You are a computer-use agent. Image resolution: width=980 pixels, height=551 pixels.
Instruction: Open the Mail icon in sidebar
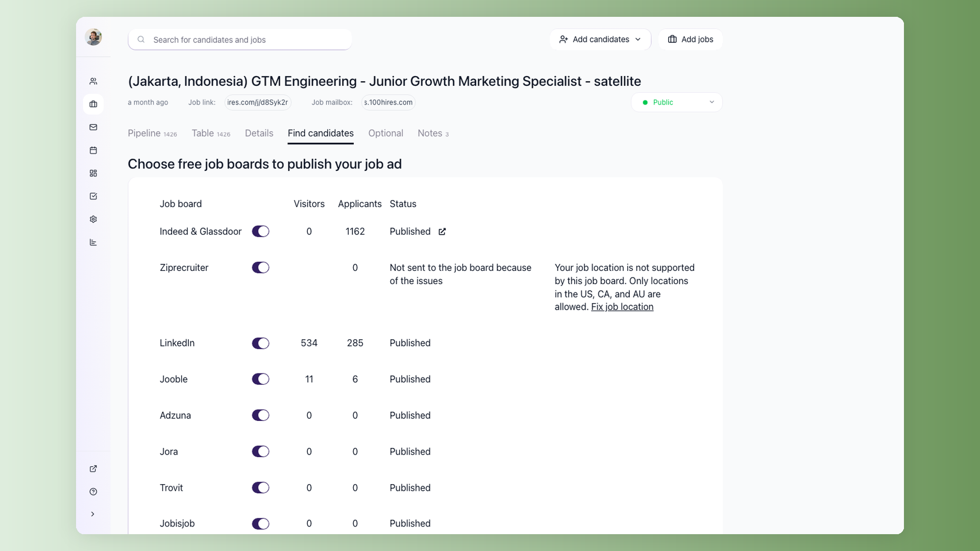click(x=93, y=127)
